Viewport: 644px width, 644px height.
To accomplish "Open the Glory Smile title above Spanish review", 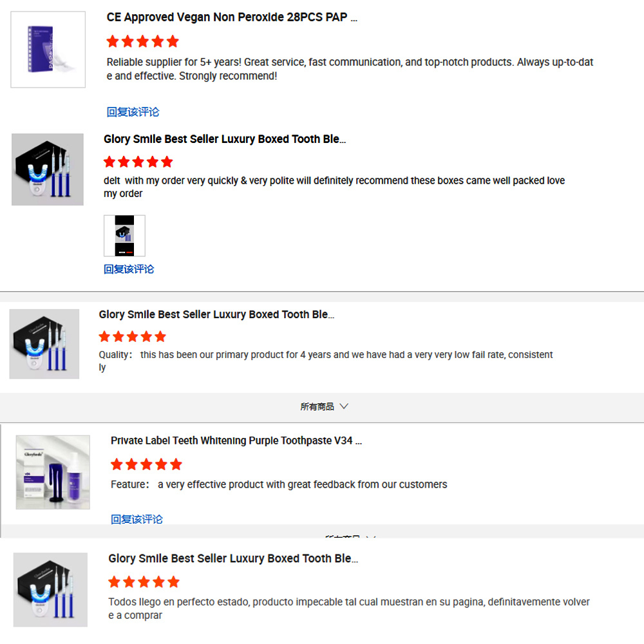I will tap(233, 558).
